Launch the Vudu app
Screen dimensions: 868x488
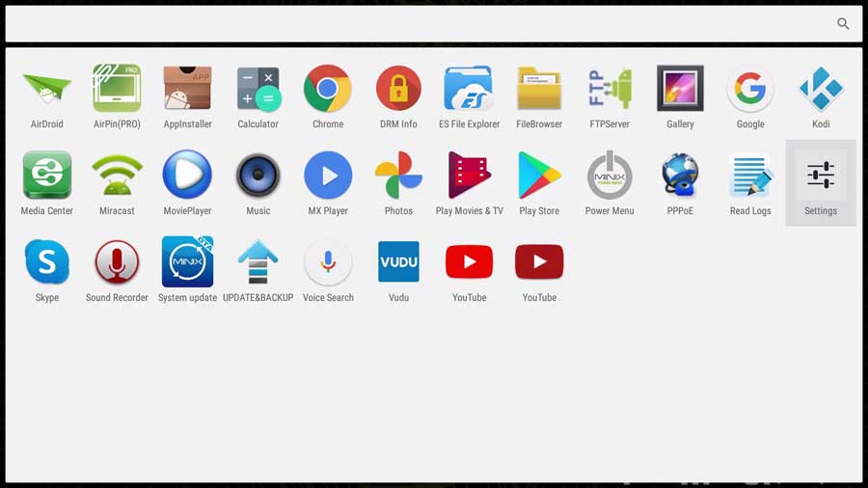pos(398,261)
